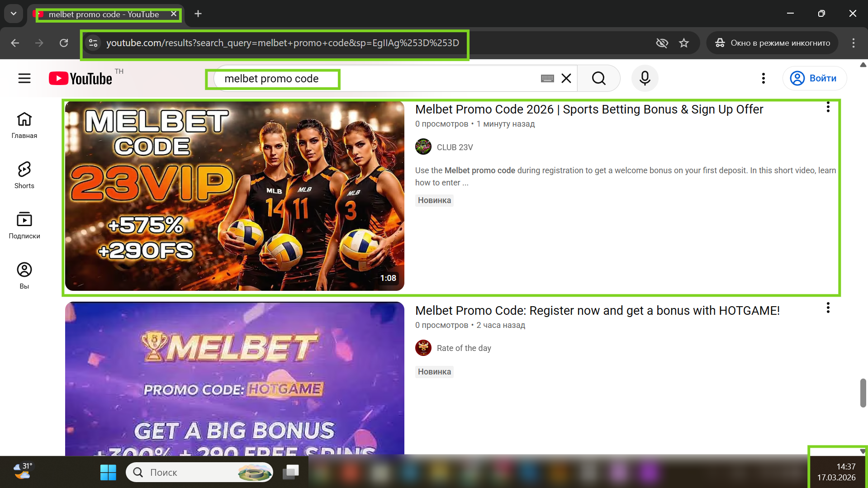Go back in browser history
Viewport: 868px width, 488px height.
15,43
